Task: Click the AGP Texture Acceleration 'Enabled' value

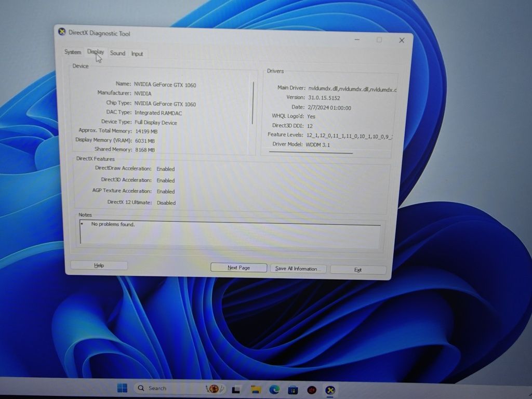Action: tap(166, 191)
